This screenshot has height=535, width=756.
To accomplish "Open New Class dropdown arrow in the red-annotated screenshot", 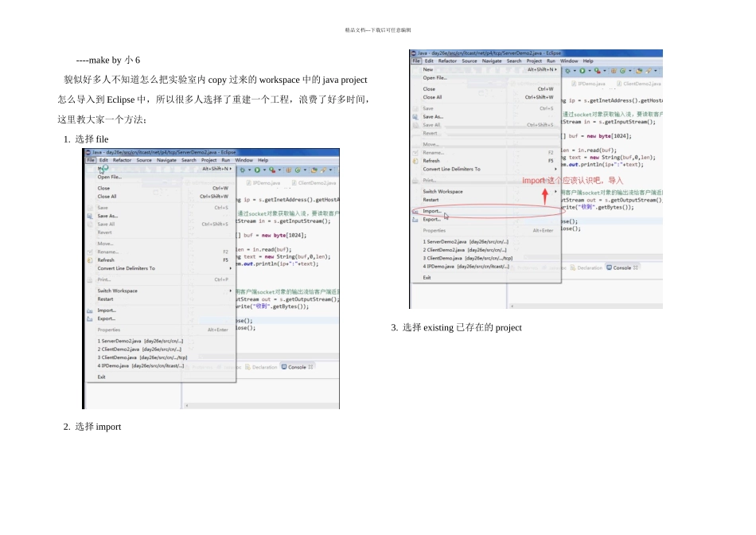I will point(629,71).
